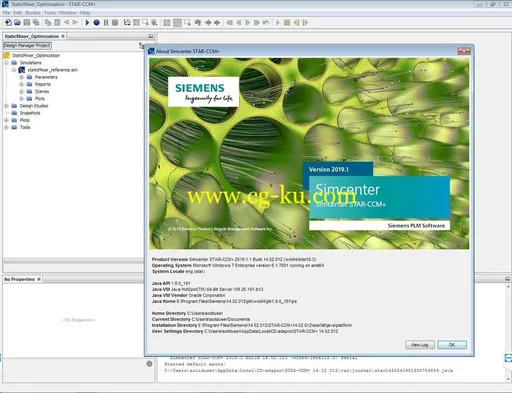Collapse the Simulations tree node
The height and width of the screenshot is (393, 512).
tap(6, 63)
